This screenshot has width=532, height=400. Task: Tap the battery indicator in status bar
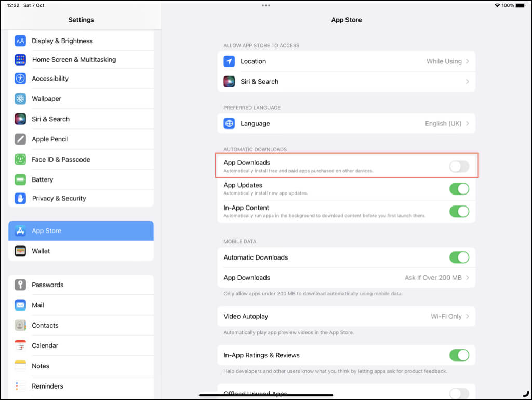[521, 5]
